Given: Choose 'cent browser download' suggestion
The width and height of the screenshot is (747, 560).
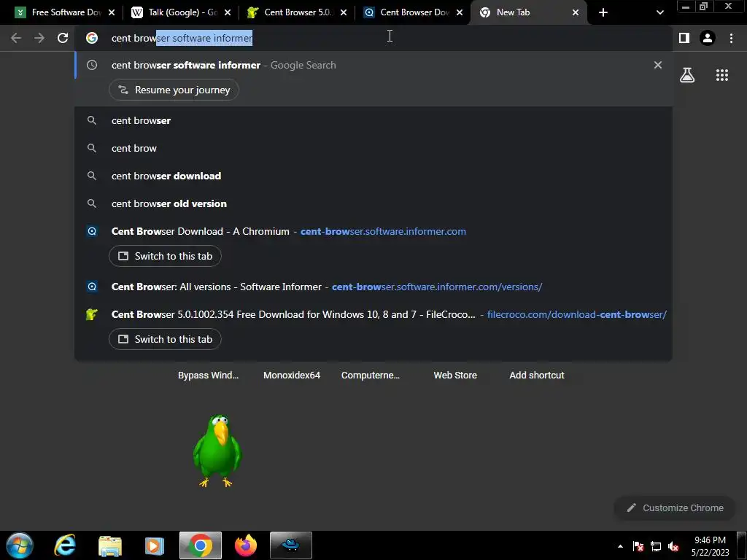Looking at the screenshot, I should (373, 176).
